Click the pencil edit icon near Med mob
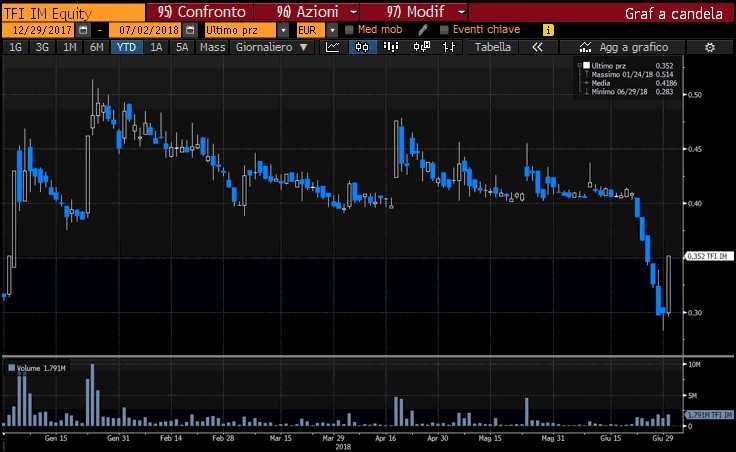This screenshot has width=736, height=452. point(423,30)
